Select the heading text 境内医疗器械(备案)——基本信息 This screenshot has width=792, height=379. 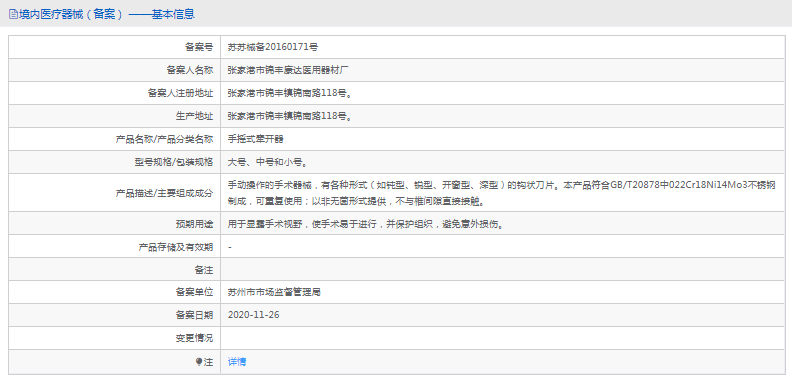[107, 14]
